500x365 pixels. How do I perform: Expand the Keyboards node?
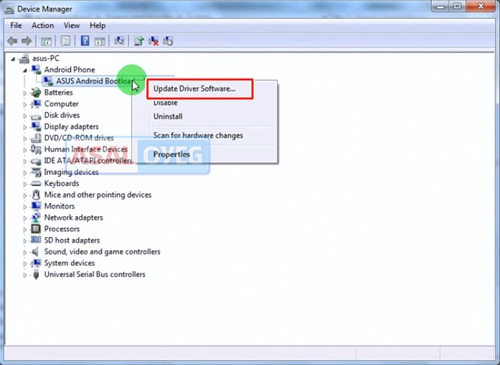click(x=25, y=184)
